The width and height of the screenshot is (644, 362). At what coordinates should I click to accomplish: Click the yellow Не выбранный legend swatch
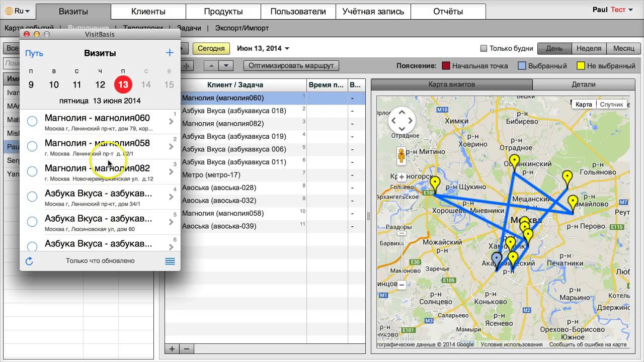coord(581,66)
